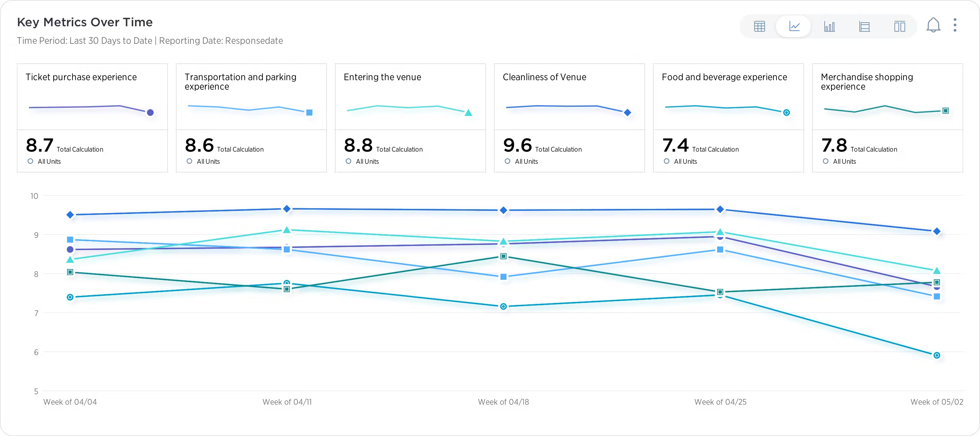
Task: Open the side-by-side columns view
Action: [x=899, y=26]
